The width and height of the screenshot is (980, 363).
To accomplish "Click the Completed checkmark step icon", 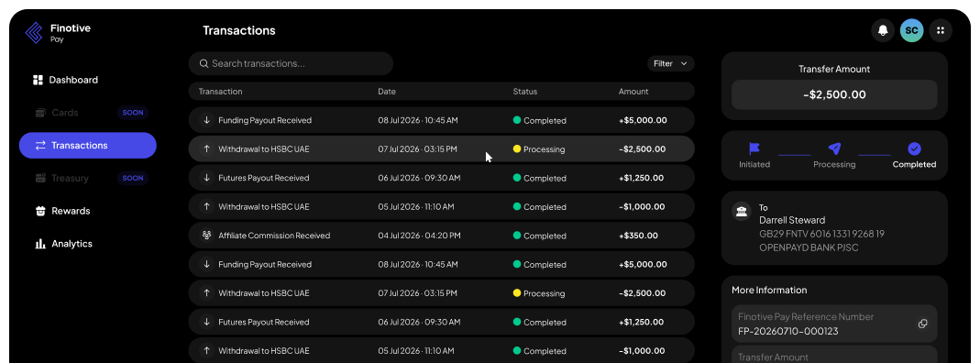I will [x=914, y=148].
